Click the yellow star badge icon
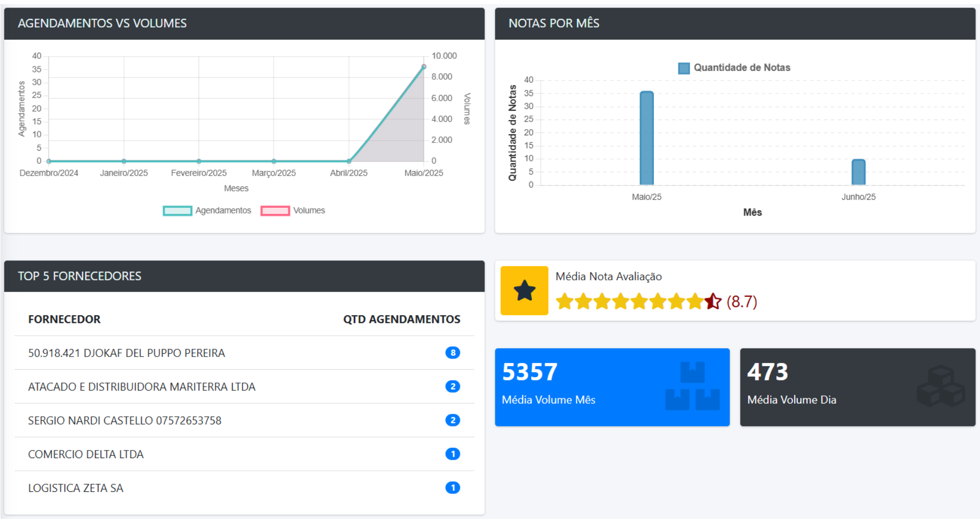Screen dimensions: 980x523 click(x=524, y=290)
